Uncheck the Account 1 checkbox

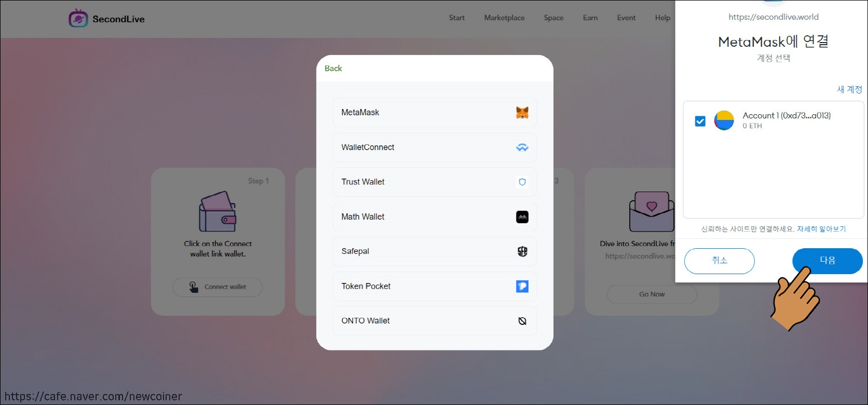point(700,121)
